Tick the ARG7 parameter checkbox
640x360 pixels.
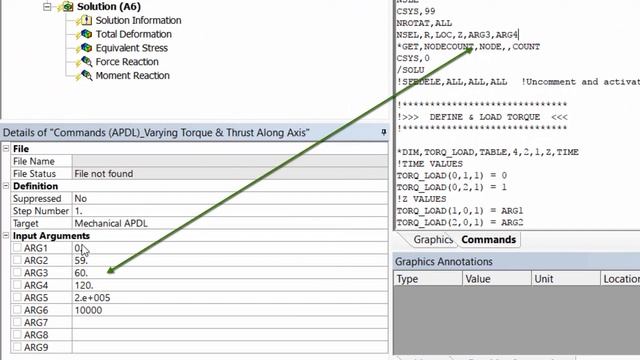tap(17, 322)
